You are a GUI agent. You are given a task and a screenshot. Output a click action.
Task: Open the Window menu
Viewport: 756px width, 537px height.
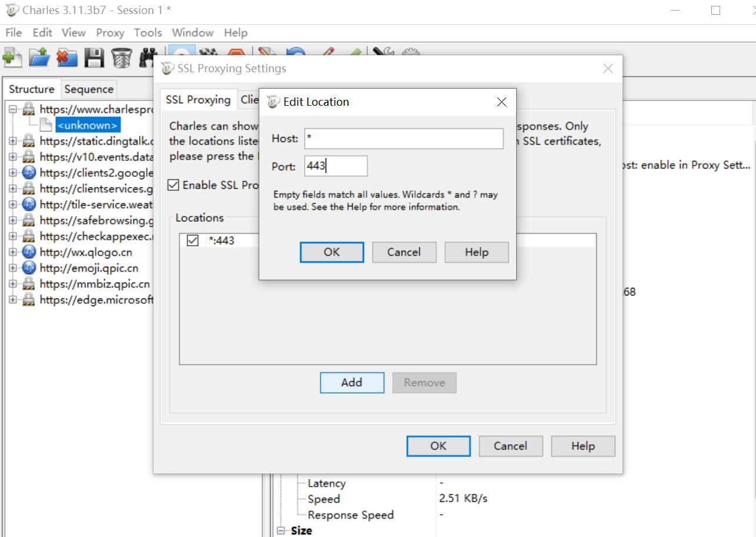193,33
